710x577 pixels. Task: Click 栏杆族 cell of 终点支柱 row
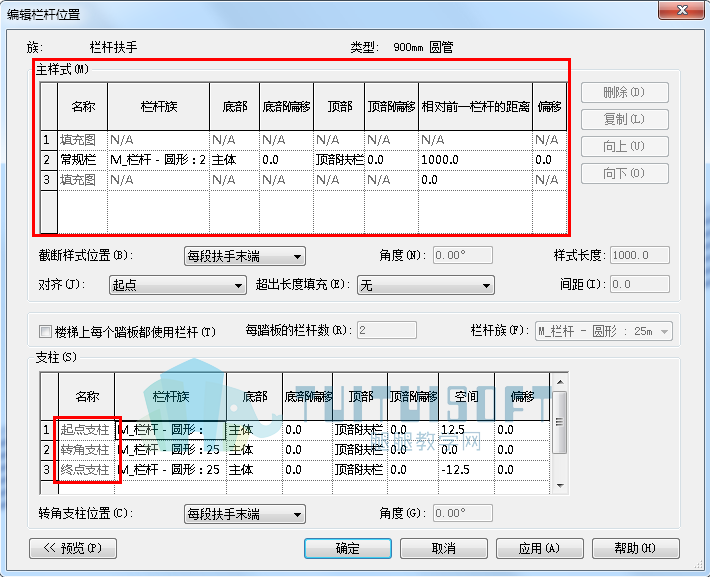[x=170, y=470]
